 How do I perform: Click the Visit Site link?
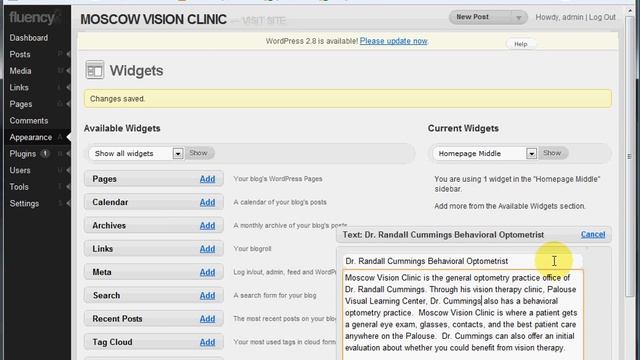pyautogui.click(x=264, y=20)
